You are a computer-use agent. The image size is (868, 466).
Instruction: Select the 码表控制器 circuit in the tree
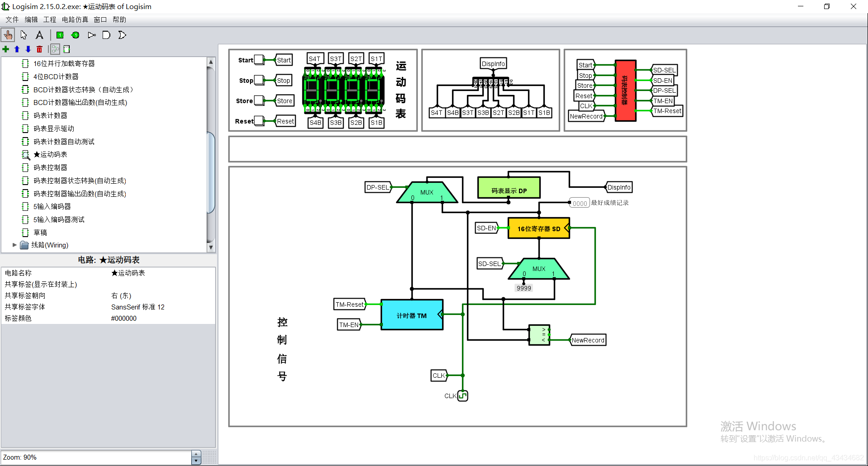[x=50, y=167]
